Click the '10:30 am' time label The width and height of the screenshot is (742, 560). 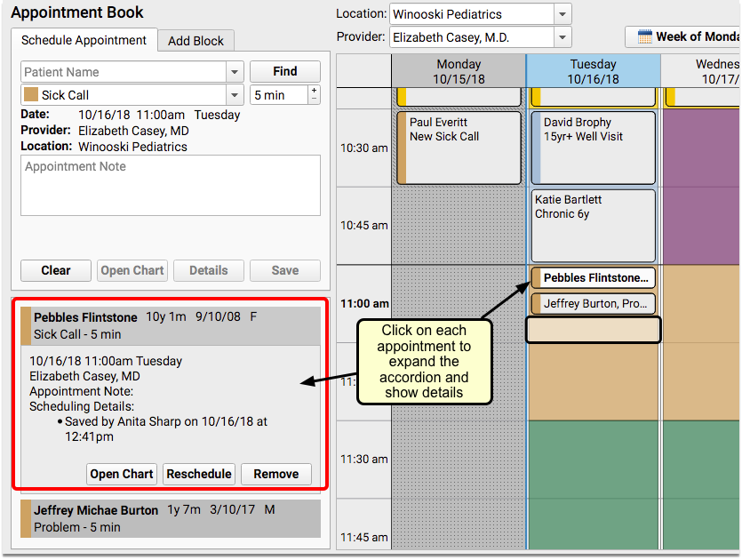coord(364,148)
